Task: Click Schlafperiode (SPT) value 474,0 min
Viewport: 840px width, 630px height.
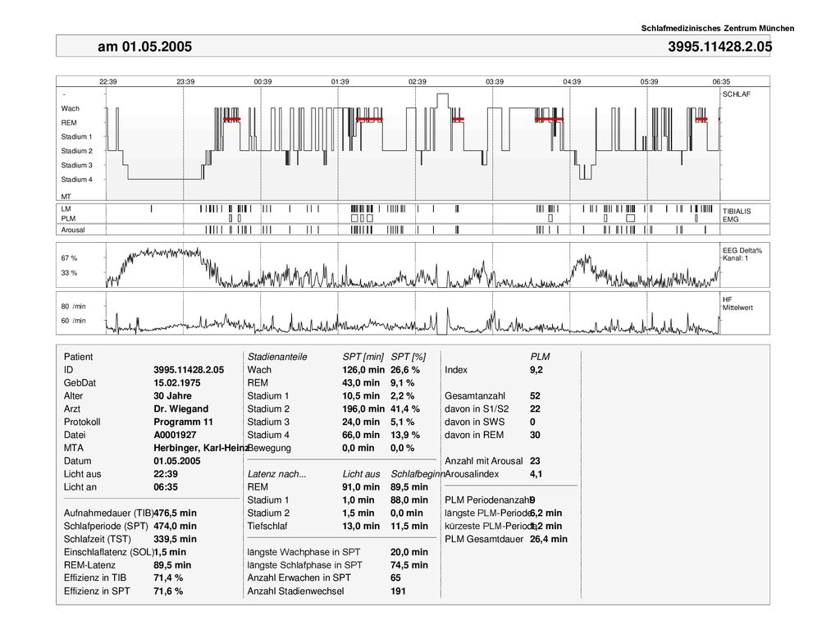Action: pos(176,526)
